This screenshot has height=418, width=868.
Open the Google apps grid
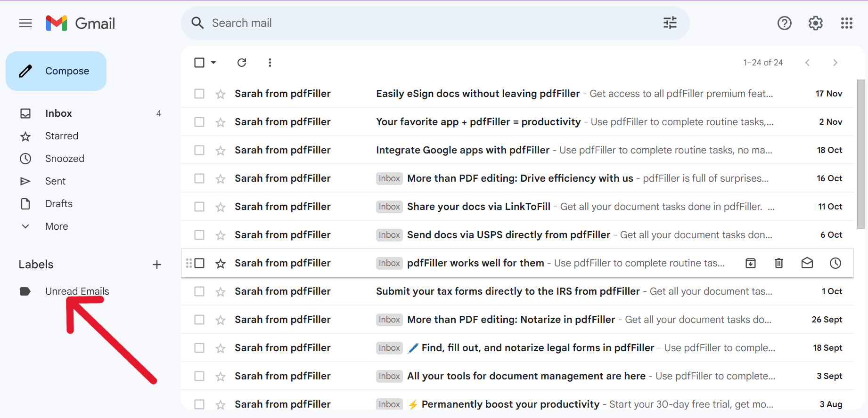846,23
